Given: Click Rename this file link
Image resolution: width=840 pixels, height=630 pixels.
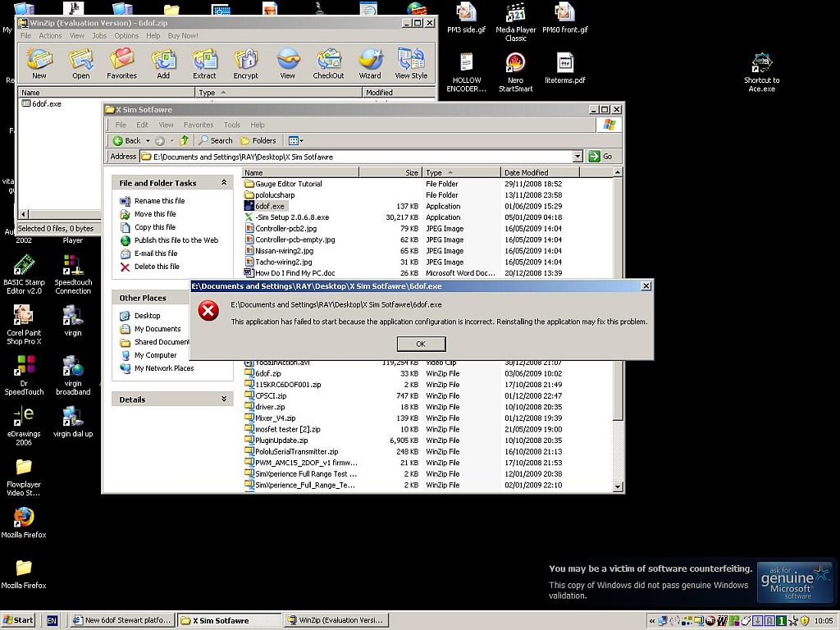Looking at the screenshot, I should pyautogui.click(x=159, y=201).
